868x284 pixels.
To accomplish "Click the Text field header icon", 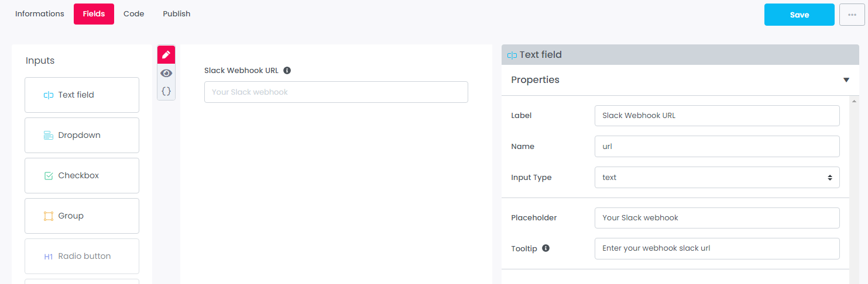I will [512, 55].
